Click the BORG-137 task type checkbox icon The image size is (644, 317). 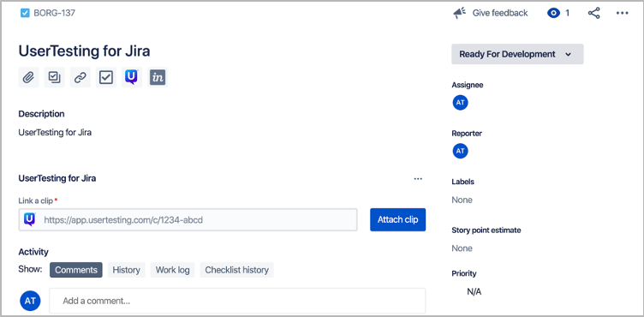25,13
